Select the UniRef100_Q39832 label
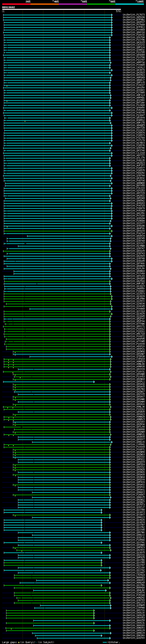The image size is (146, 644). (x=134, y=50)
